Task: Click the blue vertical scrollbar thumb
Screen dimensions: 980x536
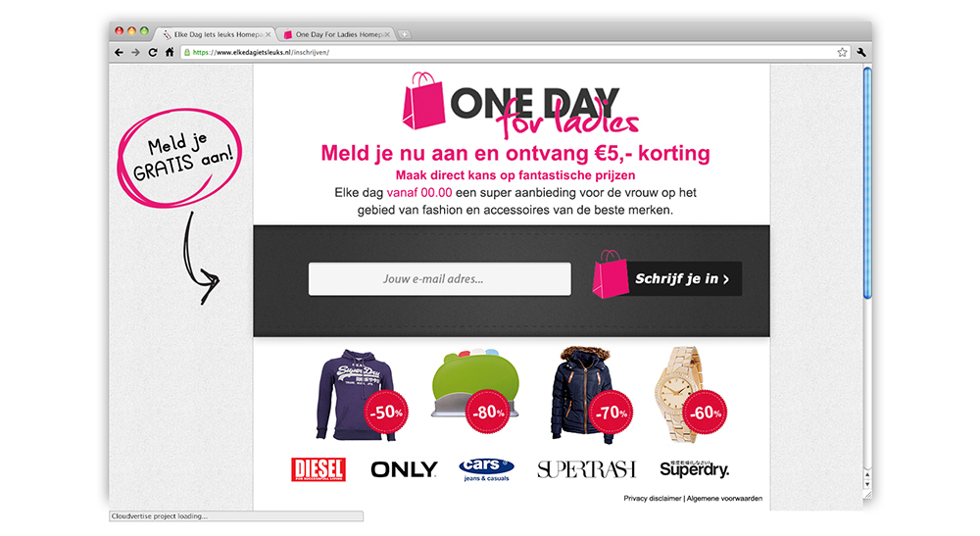Action: [x=867, y=183]
